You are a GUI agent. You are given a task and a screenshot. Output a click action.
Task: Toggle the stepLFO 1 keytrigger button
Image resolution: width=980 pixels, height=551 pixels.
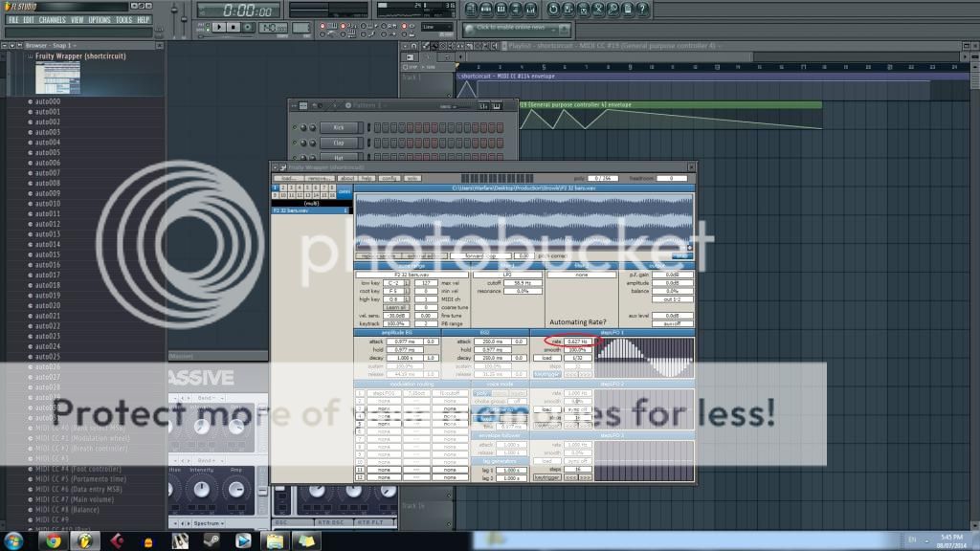[x=546, y=374]
